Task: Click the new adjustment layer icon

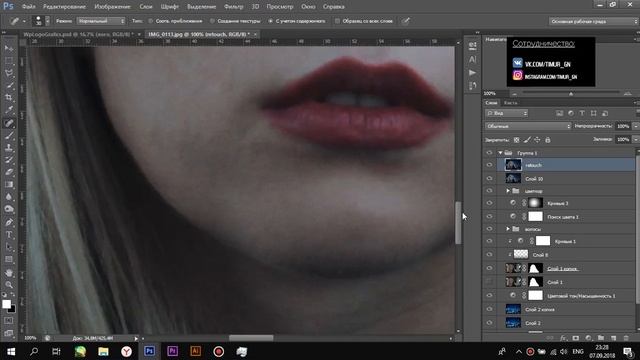Action: click(x=588, y=338)
